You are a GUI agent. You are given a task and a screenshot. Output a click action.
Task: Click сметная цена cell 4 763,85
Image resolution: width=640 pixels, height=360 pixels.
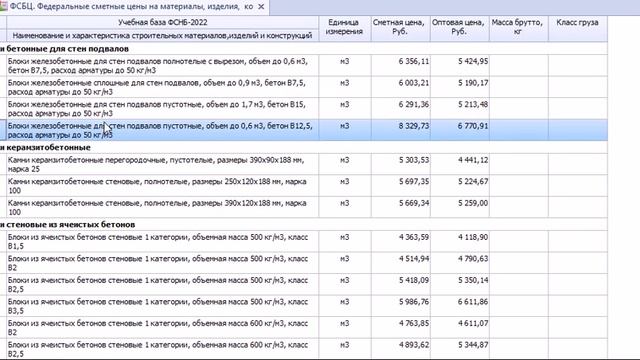pos(400,328)
